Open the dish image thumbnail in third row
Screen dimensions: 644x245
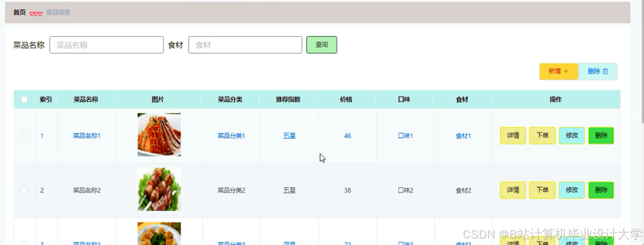(x=159, y=233)
